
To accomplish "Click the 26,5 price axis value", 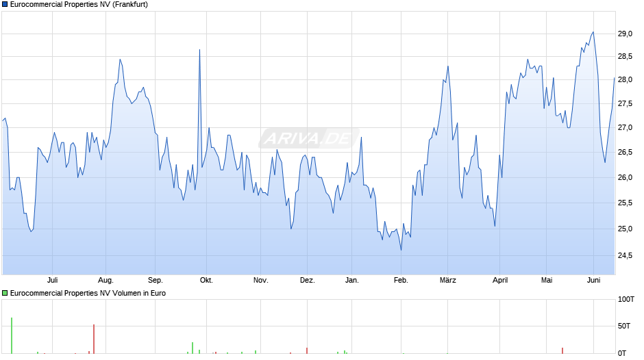I will (625, 153).
